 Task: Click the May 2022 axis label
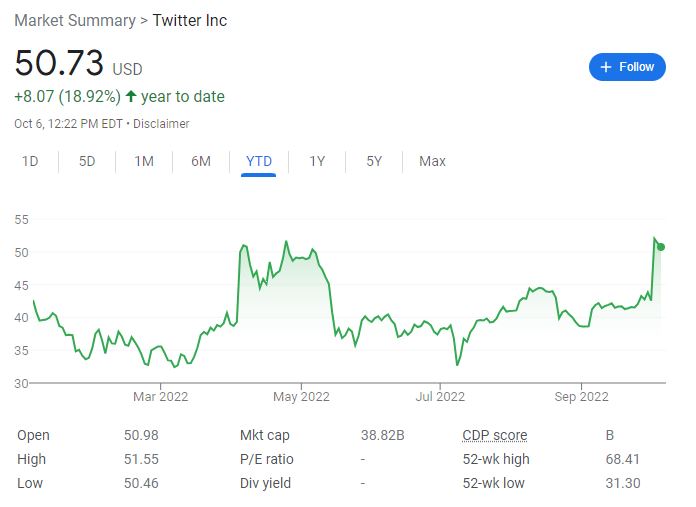tap(301, 397)
